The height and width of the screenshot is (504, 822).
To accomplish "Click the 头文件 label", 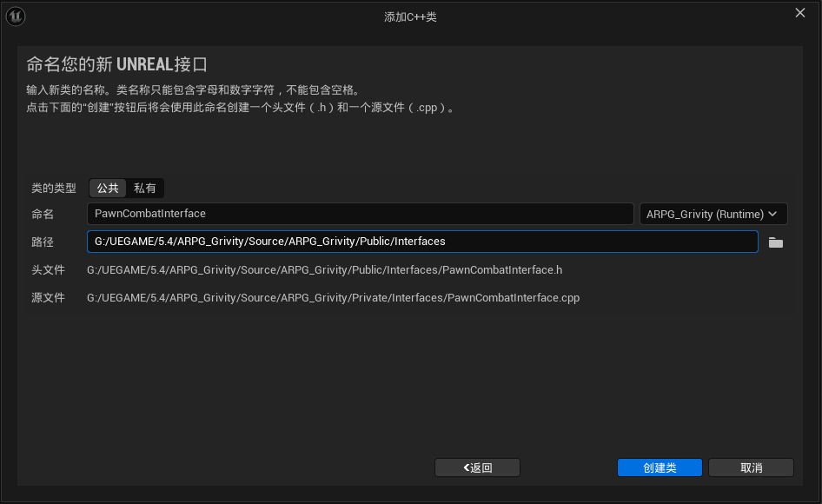I will [x=49, y=269].
